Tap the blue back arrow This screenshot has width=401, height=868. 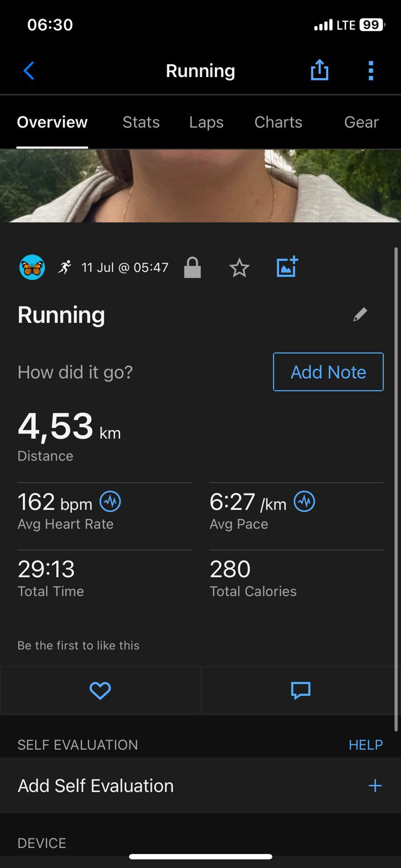tap(29, 71)
